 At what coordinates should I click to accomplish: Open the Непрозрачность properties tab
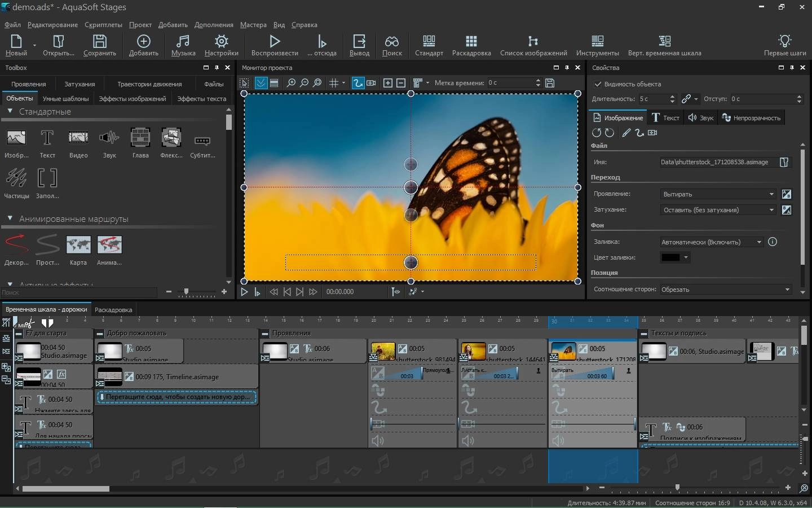click(x=752, y=118)
